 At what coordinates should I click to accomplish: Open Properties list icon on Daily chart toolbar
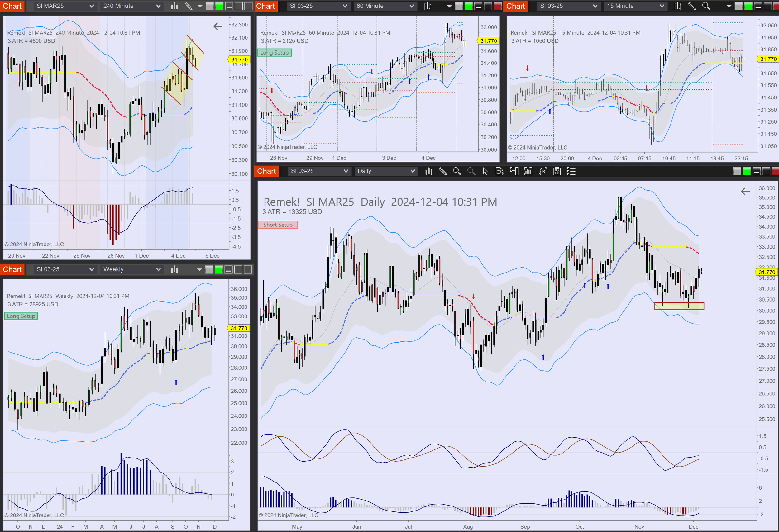point(571,171)
